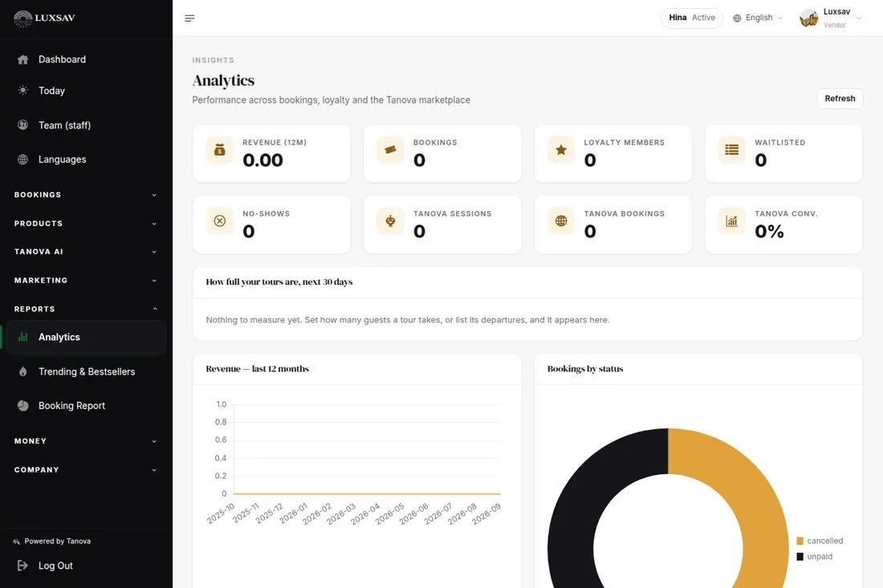The width and height of the screenshot is (883, 588).
Task: Click the Powered by Tanova link
Action: 52,541
